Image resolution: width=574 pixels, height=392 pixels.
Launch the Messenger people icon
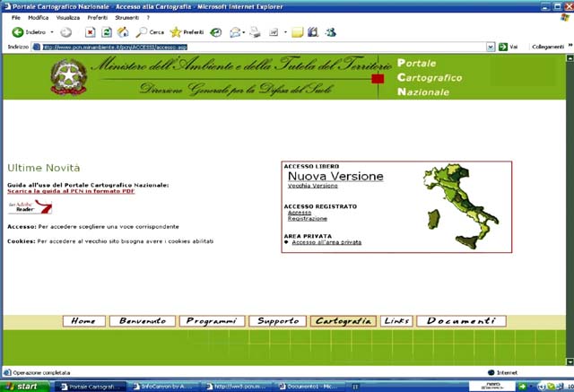tap(331, 32)
